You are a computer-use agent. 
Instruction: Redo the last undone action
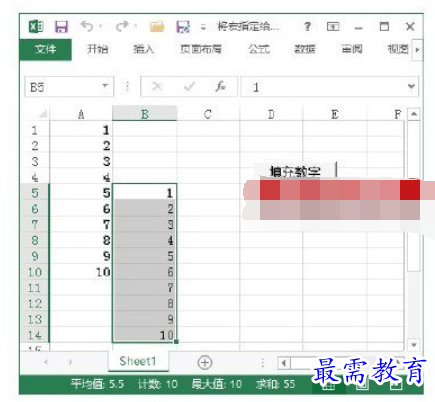coord(122,26)
